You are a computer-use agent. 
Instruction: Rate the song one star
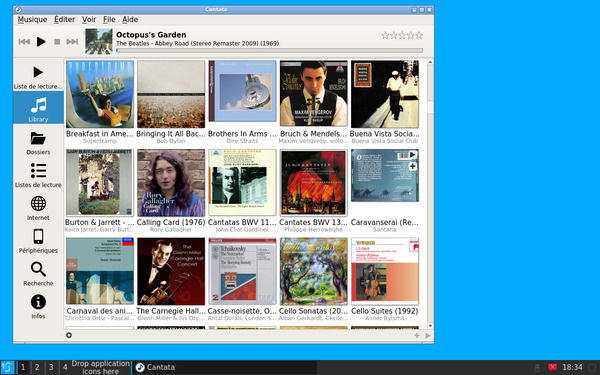click(x=385, y=36)
